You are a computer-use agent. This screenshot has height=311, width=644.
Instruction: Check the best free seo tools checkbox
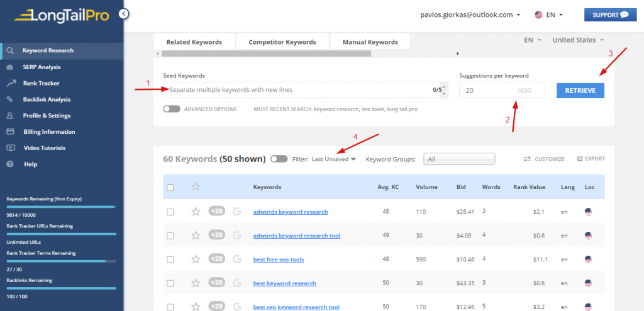[x=170, y=259]
